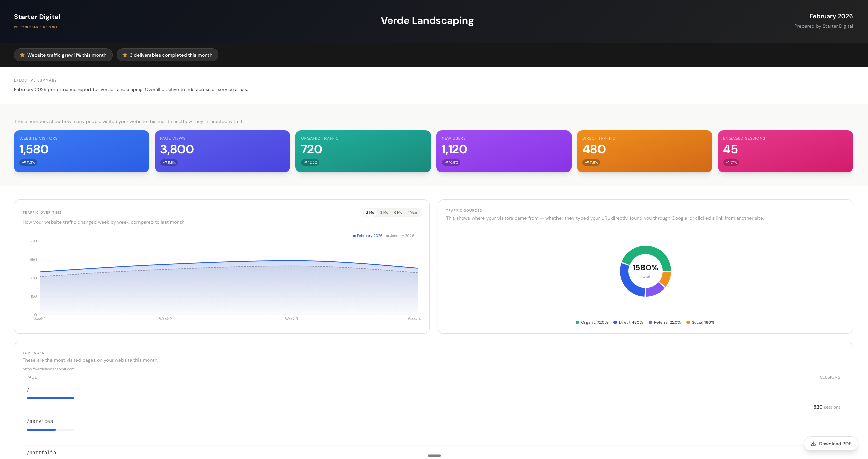Click the '1580%' donut center total
Image resolution: width=868 pixels, height=459 pixels.
(645, 268)
